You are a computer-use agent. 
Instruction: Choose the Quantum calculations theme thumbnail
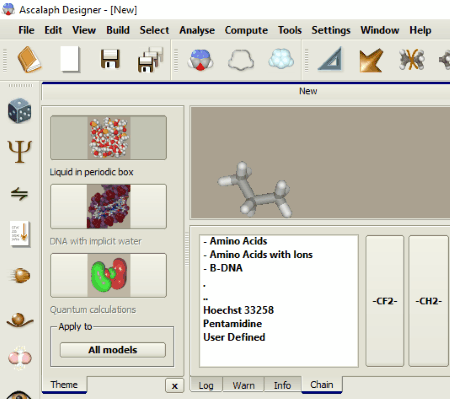tap(108, 275)
